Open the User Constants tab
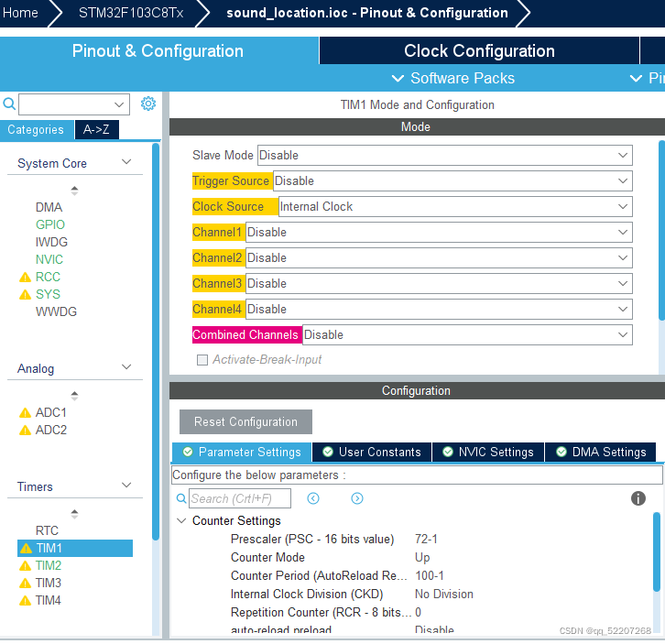This screenshot has width=665, height=644. 372,453
